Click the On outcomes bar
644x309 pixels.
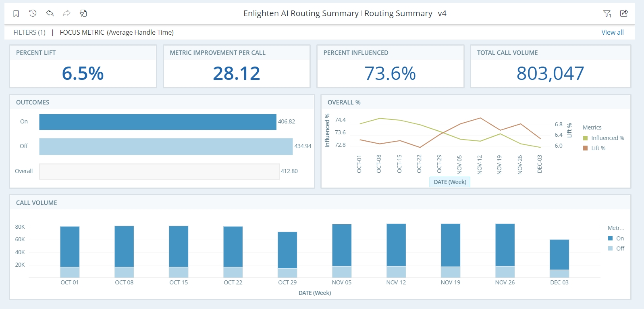pyautogui.click(x=158, y=122)
